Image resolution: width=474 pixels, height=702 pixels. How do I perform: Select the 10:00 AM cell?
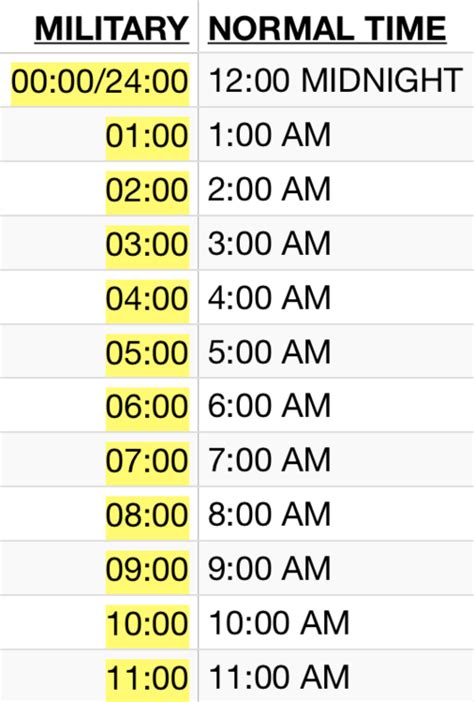coord(279,623)
